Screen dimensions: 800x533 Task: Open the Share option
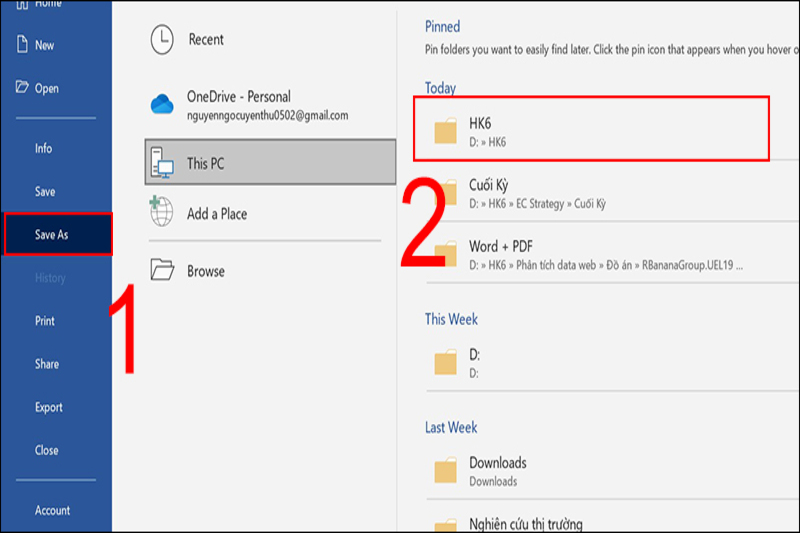tap(47, 364)
